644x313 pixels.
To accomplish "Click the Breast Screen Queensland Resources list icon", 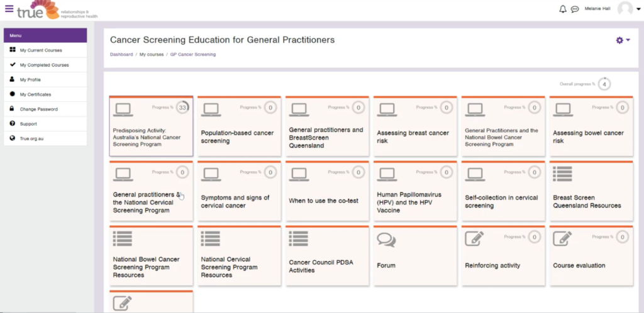I will 562,174.
